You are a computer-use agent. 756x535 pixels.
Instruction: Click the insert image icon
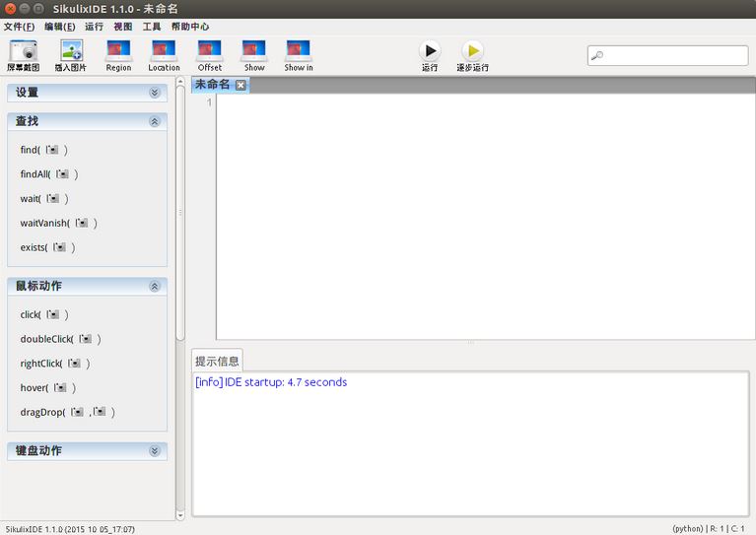pyautogui.click(x=71, y=50)
